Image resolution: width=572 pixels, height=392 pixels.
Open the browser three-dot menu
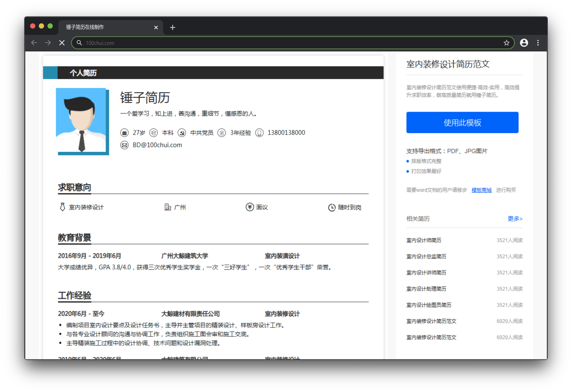[x=538, y=43]
